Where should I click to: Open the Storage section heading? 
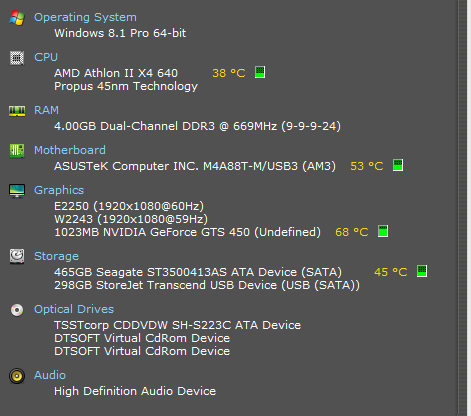[x=56, y=256]
